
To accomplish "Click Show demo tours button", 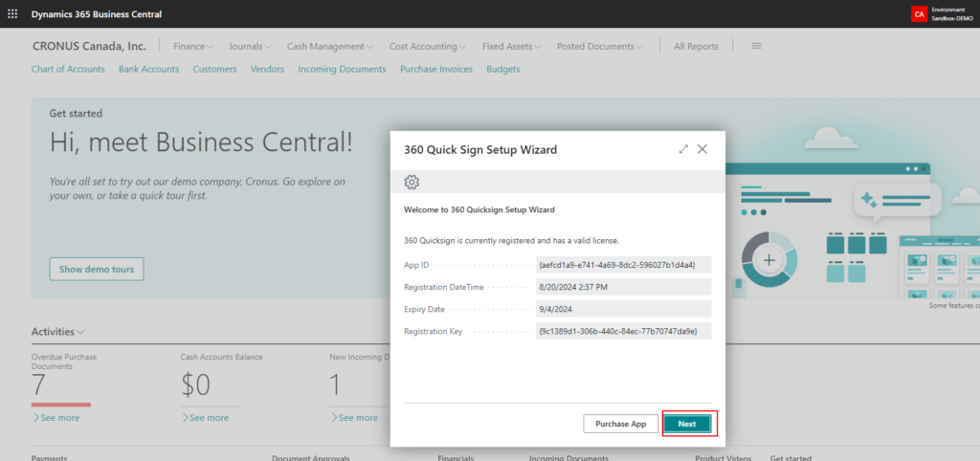I will point(97,269).
